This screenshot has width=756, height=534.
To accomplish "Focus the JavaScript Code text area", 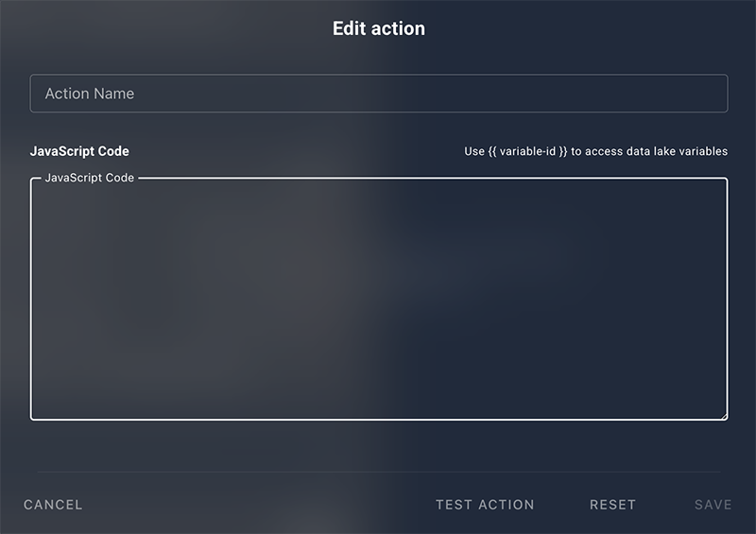I will coord(379,299).
